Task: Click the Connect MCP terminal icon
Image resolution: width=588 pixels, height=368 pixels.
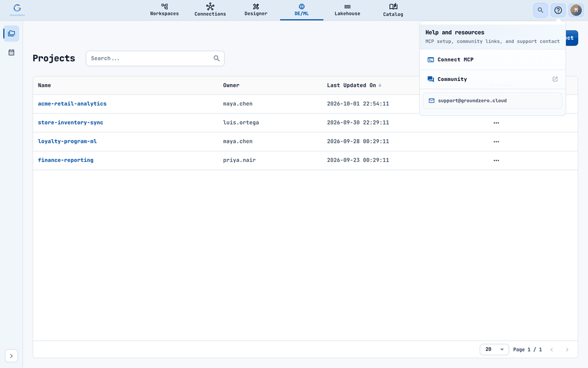Action: pyautogui.click(x=431, y=59)
